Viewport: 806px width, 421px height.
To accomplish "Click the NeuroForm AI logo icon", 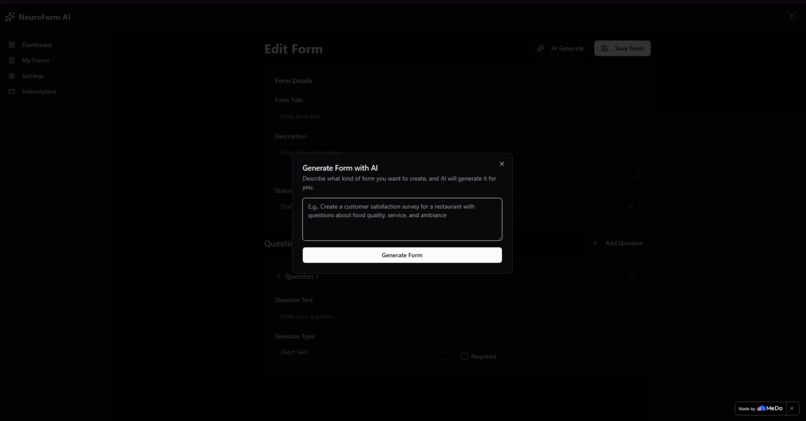I will point(10,17).
